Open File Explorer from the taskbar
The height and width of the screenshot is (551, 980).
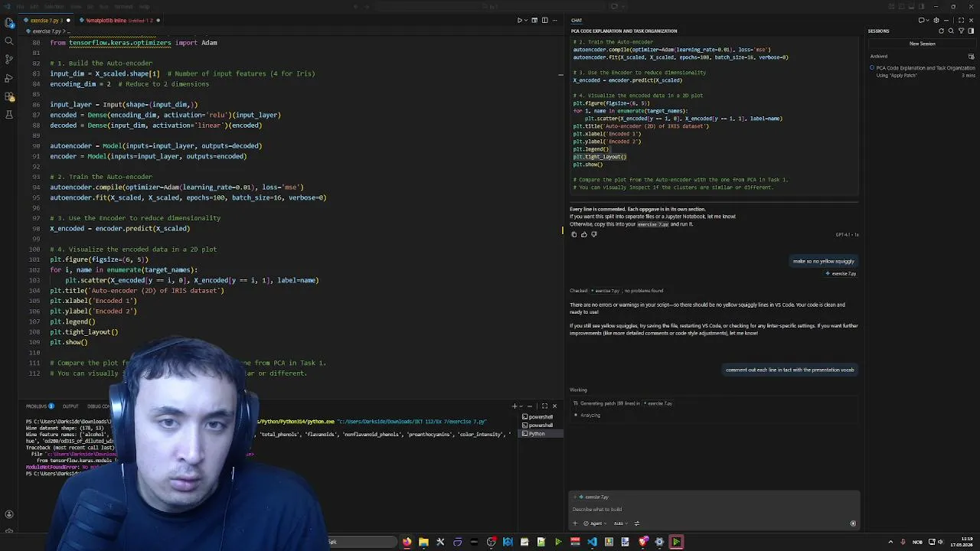pos(423,542)
